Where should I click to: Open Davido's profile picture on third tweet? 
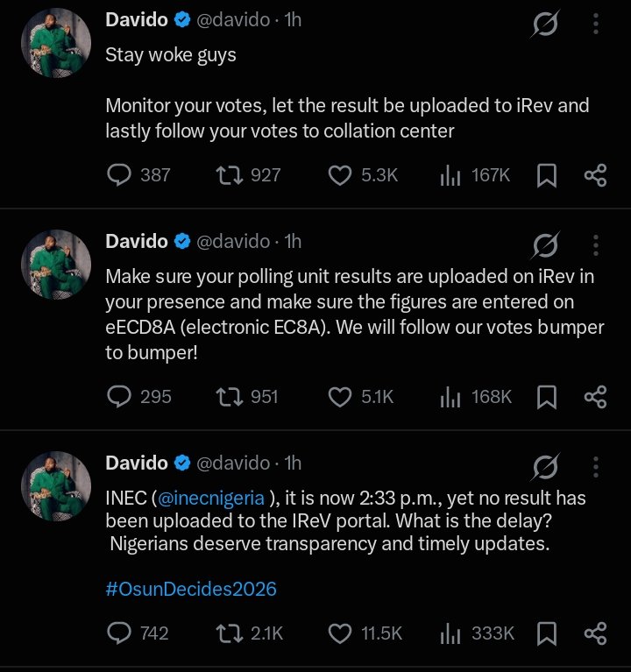pyautogui.click(x=56, y=486)
